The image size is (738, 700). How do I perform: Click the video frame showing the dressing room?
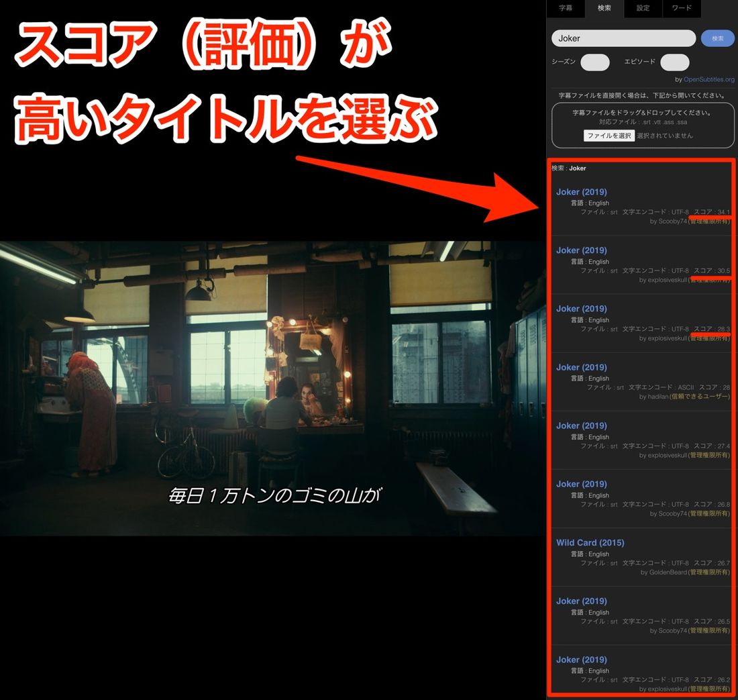point(272,389)
